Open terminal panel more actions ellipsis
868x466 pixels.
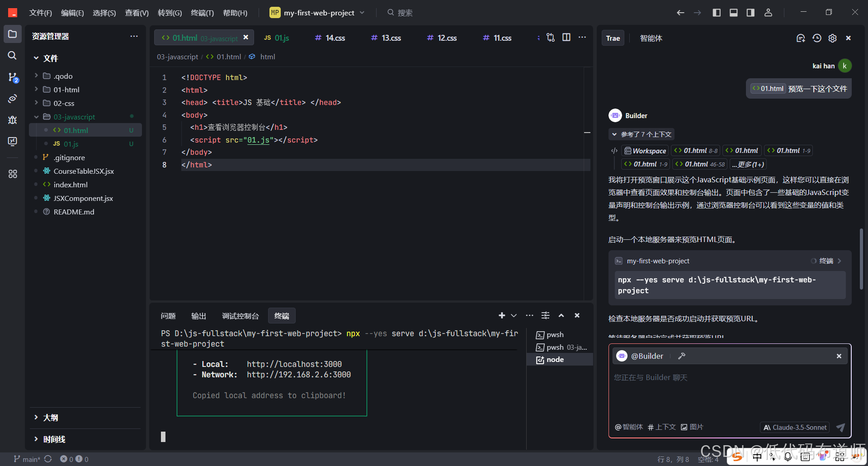point(529,315)
